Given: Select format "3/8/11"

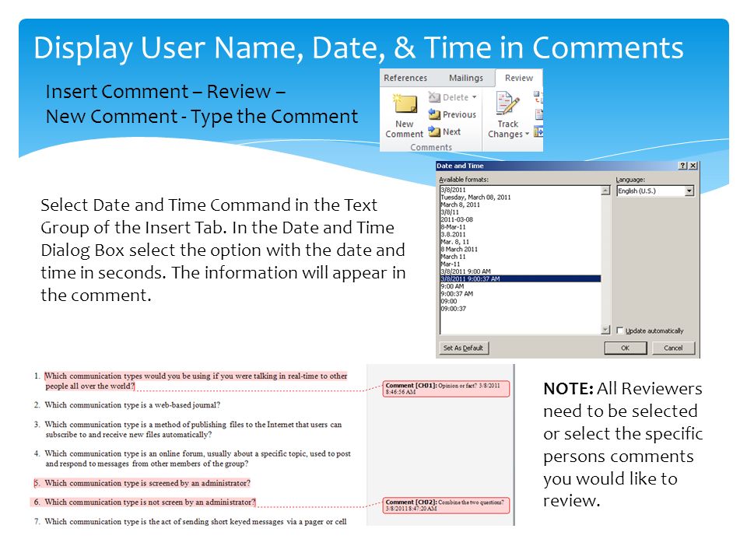Looking at the screenshot, I should [x=521, y=212].
